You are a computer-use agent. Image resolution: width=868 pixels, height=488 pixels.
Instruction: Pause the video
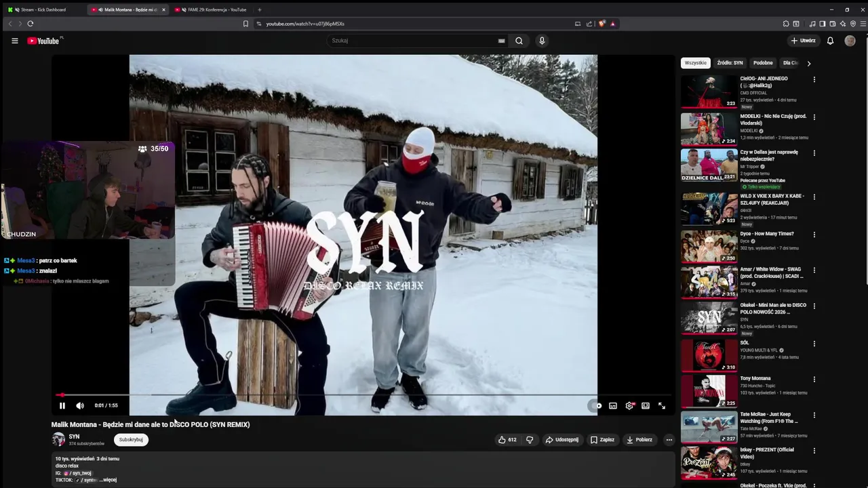click(x=62, y=405)
